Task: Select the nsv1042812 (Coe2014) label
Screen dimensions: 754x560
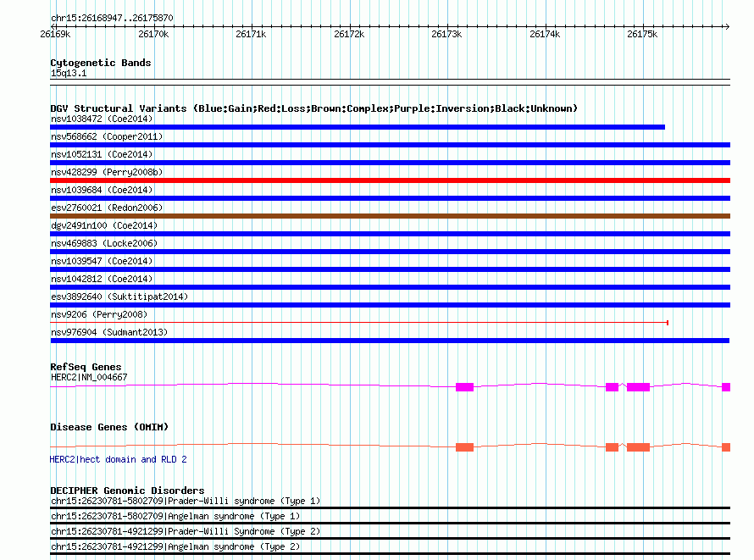Action: (102, 279)
